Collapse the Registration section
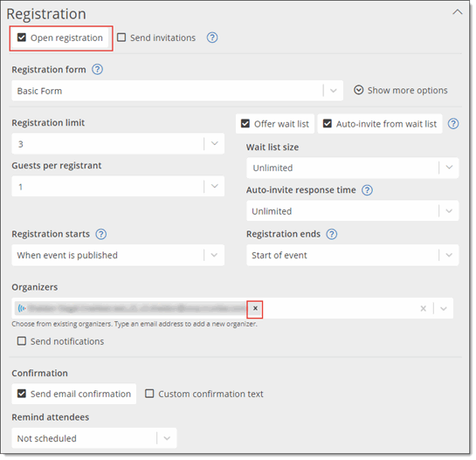The width and height of the screenshot is (476, 460). pyautogui.click(x=458, y=12)
